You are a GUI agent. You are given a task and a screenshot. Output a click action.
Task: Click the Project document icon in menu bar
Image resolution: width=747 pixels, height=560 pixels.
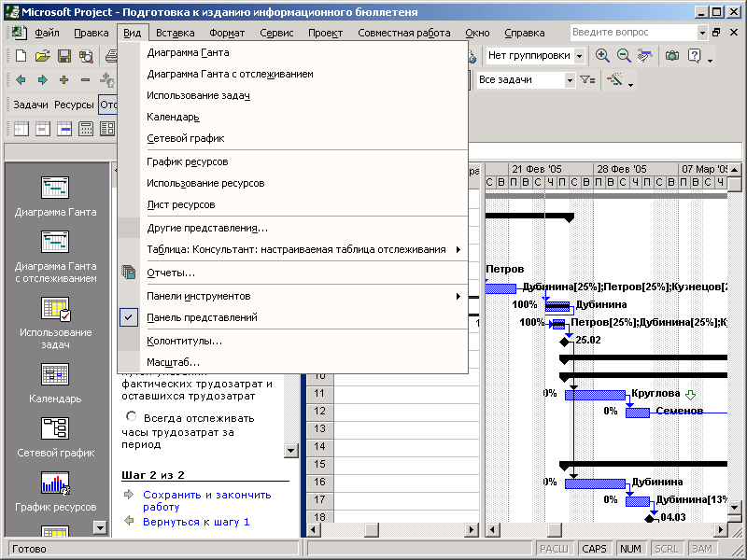coord(18,33)
